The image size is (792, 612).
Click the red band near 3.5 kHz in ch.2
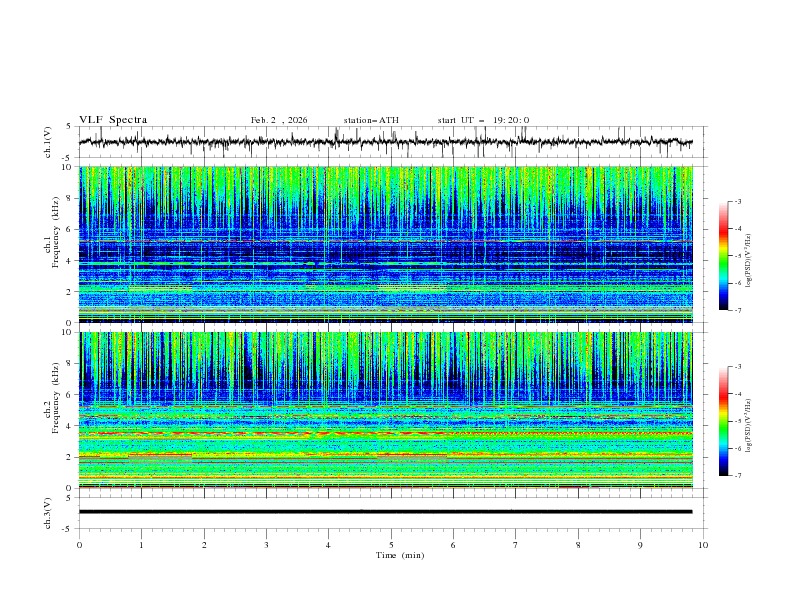pyautogui.click(x=385, y=433)
